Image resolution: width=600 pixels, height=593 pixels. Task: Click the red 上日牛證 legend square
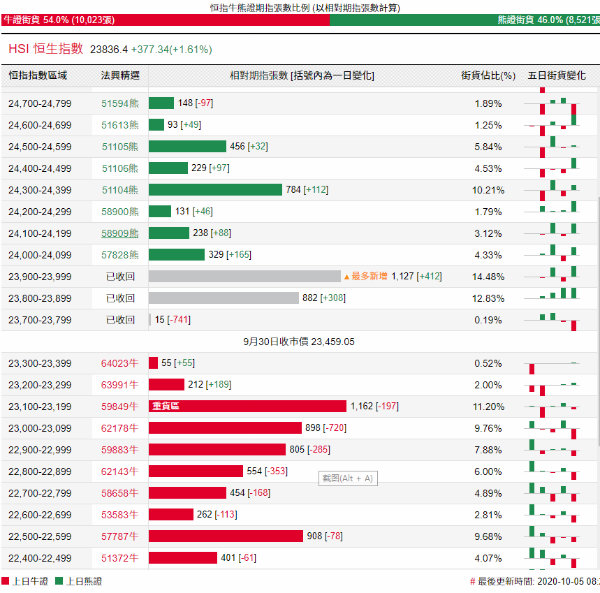coord(5,581)
